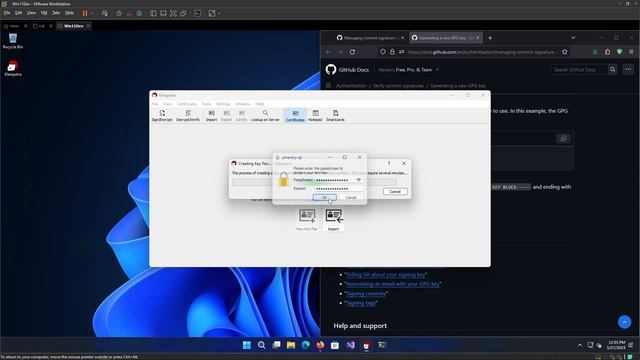Click Lookup on Server toolbar icon
Image resolution: width=640 pixels, height=360 pixels.
265,116
